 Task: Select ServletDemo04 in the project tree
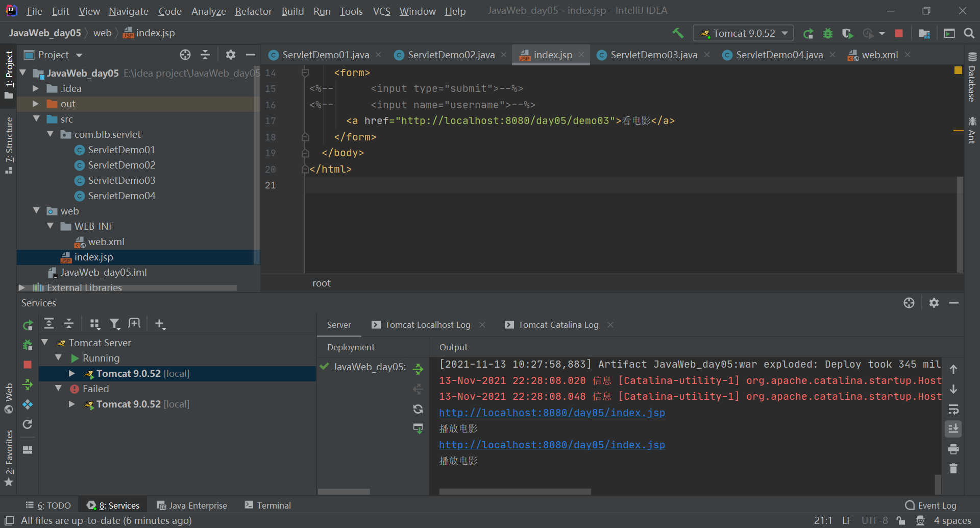pos(121,196)
